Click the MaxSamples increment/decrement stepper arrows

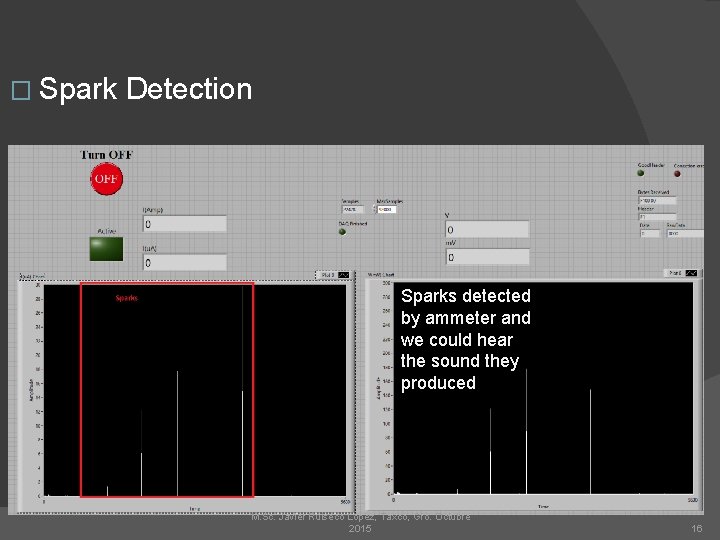375,209
